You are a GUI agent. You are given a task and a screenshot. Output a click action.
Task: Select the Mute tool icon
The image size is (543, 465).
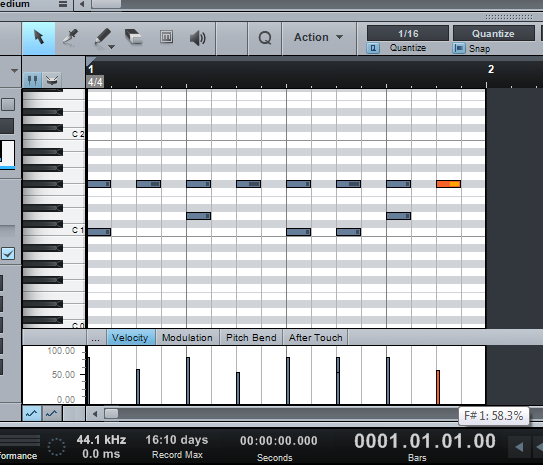point(166,37)
